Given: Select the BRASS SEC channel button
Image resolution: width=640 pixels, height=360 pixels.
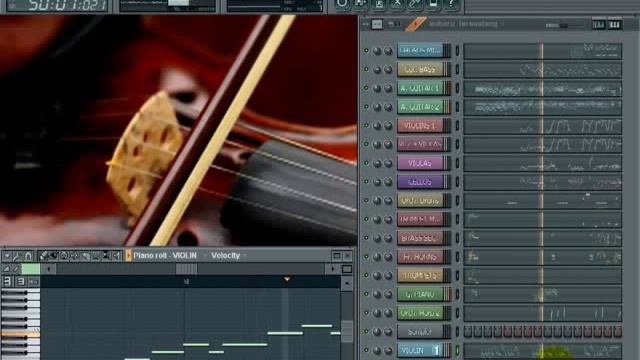Looking at the screenshot, I should point(420,238).
